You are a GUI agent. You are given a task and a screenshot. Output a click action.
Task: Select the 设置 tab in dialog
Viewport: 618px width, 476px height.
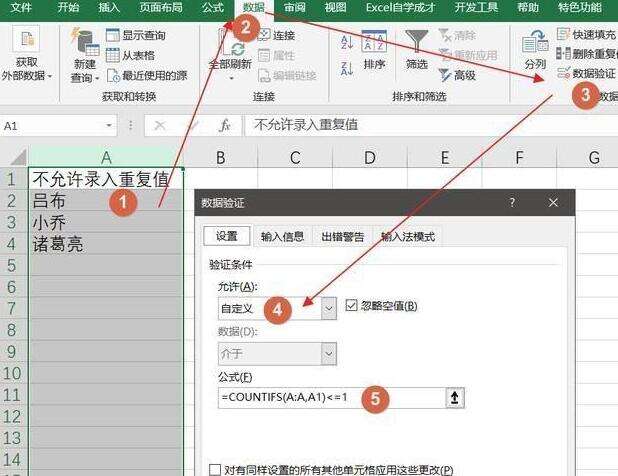(227, 236)
